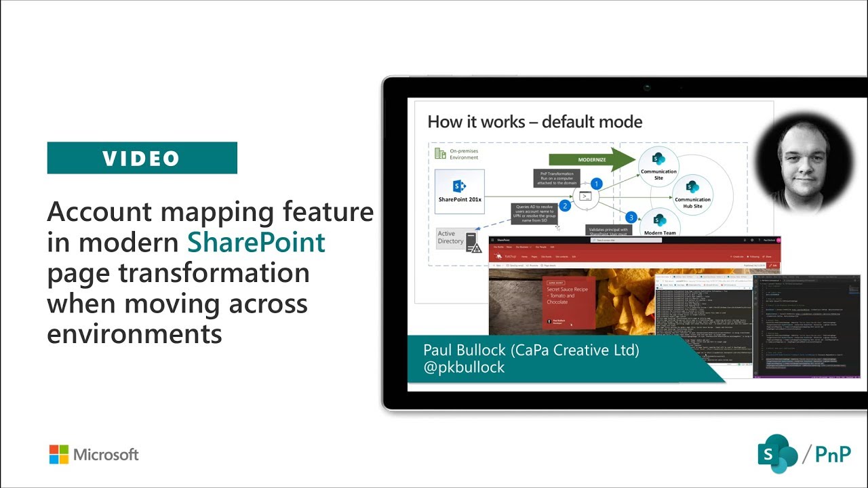868x488 pixels.
Task: Click the PnP console terminal icon
Action: 585,197
